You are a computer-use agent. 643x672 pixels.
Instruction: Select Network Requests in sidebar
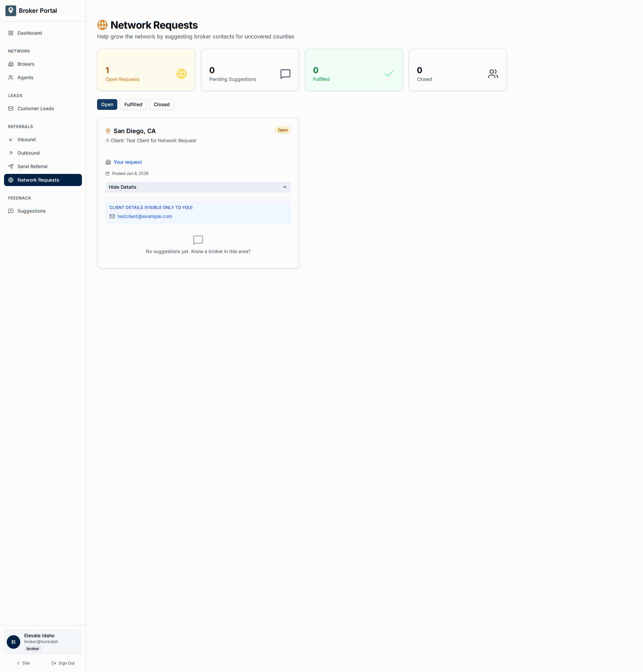coord(38,180)
